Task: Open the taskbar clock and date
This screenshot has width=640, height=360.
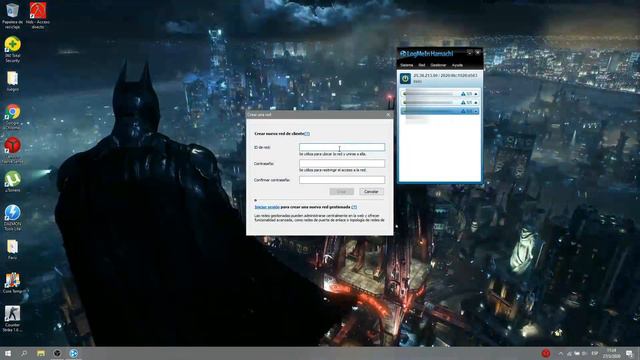Action: coord(611,353)
